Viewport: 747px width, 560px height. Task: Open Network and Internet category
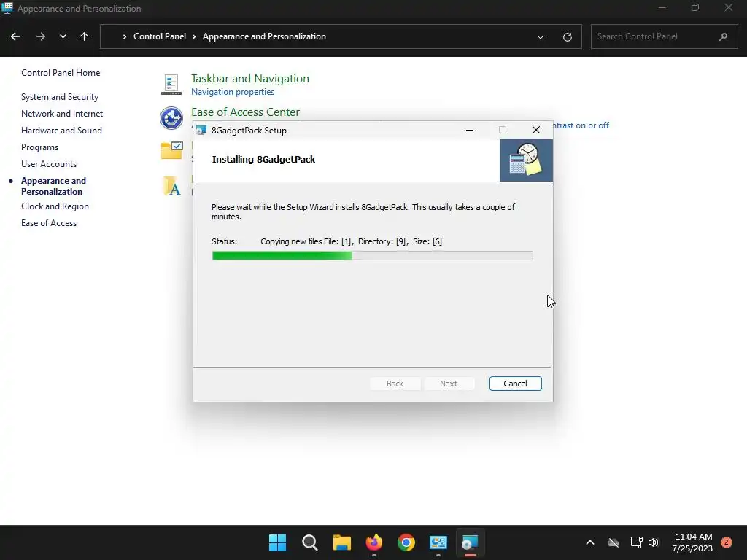click(x=62, y=113)
